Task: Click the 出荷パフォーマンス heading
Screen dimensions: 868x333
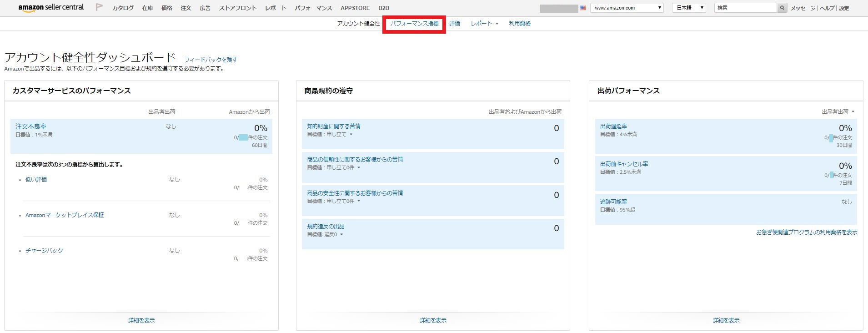Action: 628,91
